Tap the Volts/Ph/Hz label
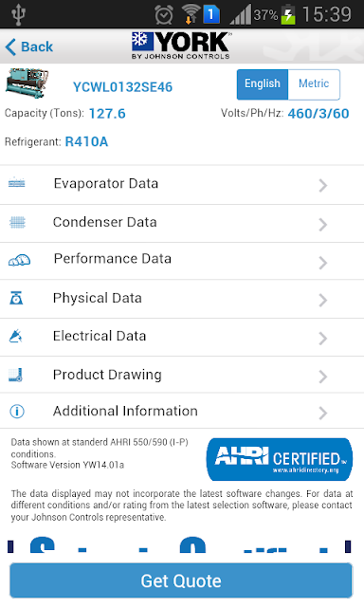Screen dimensions: 364x607 tap(252, 113)
